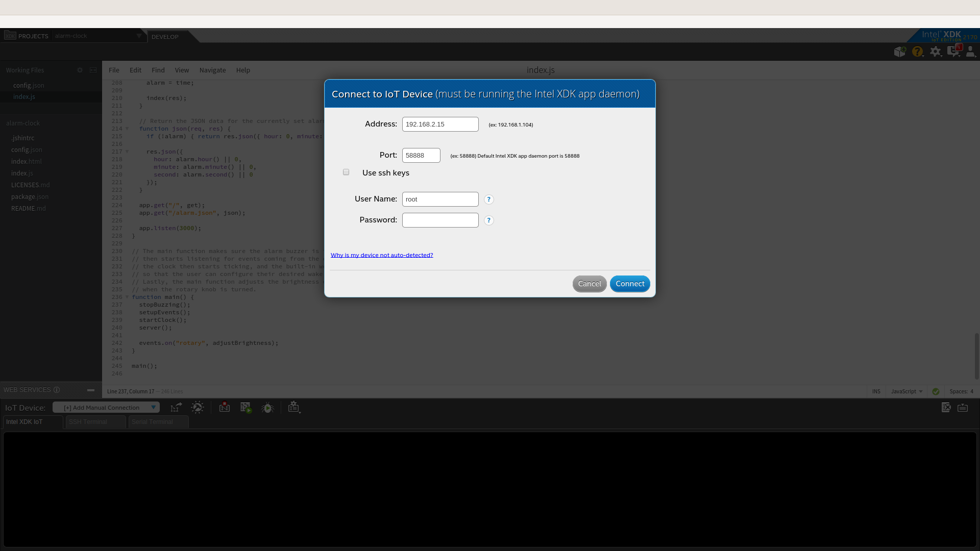
Task: Collapse code fold at line 214
Action: [x=127, y=129]
